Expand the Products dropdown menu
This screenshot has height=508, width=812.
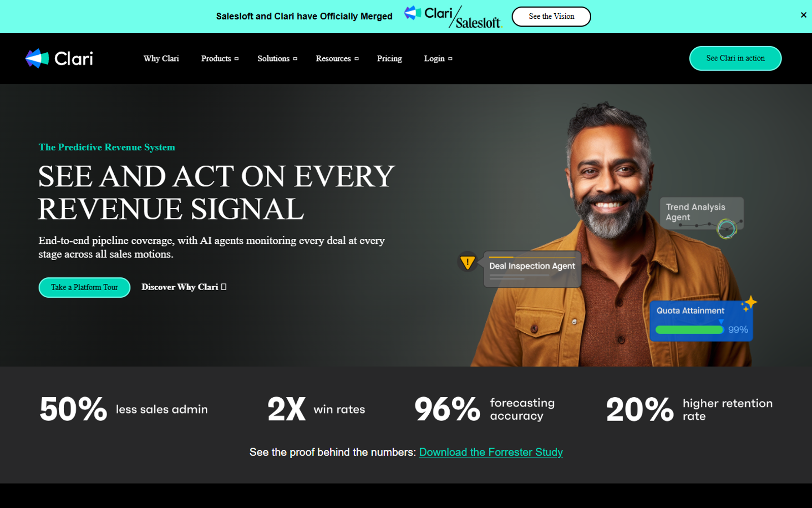pos(220,58)
